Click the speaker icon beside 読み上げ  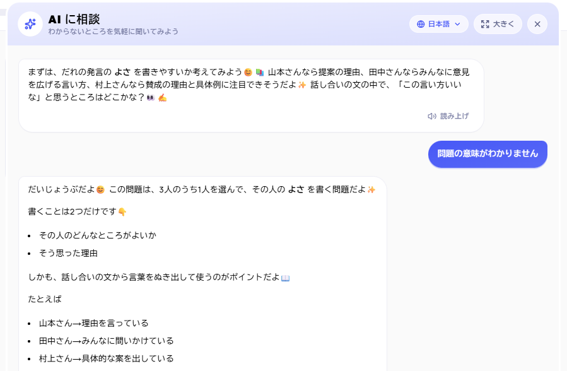point(432,116)
